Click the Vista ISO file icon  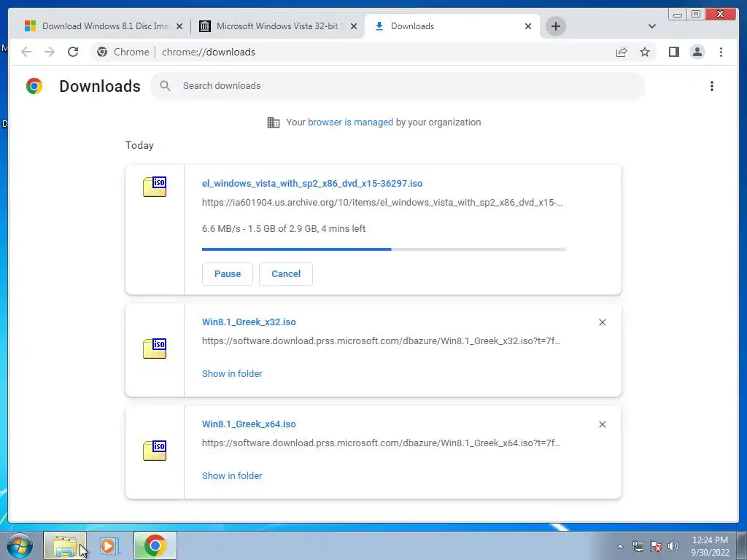point(155,186)
